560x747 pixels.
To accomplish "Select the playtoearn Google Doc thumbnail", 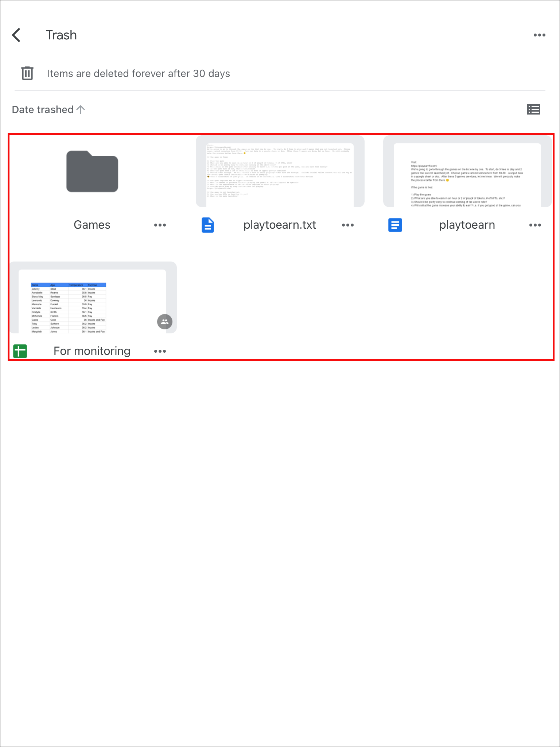I will [x=467, y=171].
